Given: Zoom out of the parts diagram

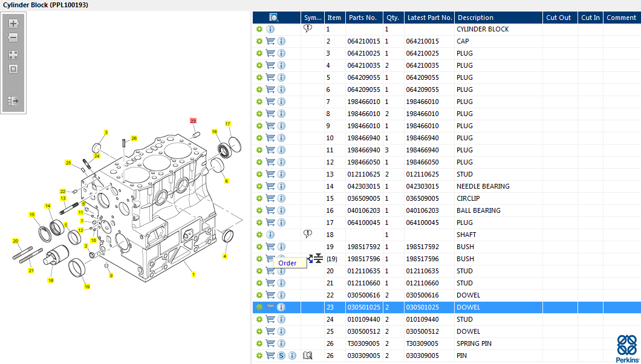Looking at the screenshot, I should pyautogui.click(x=13, y=37).
